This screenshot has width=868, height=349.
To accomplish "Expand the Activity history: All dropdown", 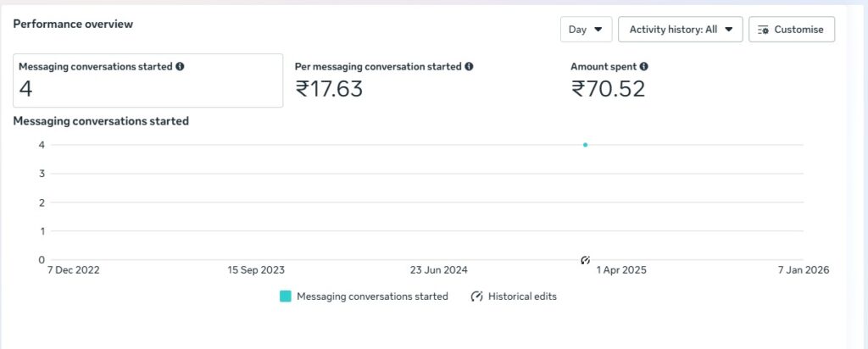I will (x=681, y=30).
